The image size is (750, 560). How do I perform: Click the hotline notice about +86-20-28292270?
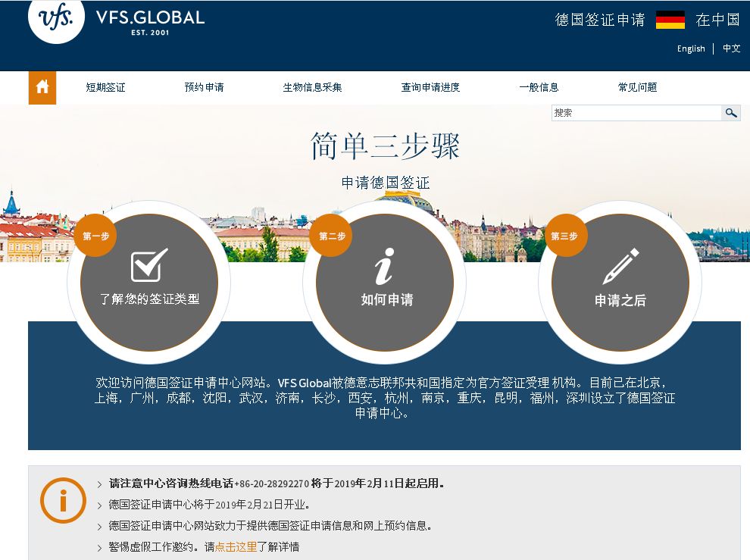coord(277,483)
